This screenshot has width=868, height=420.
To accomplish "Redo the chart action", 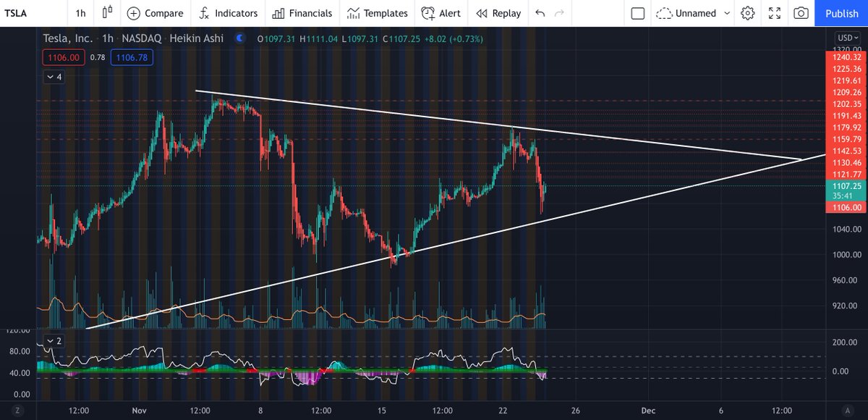I will tap(559, 13).
